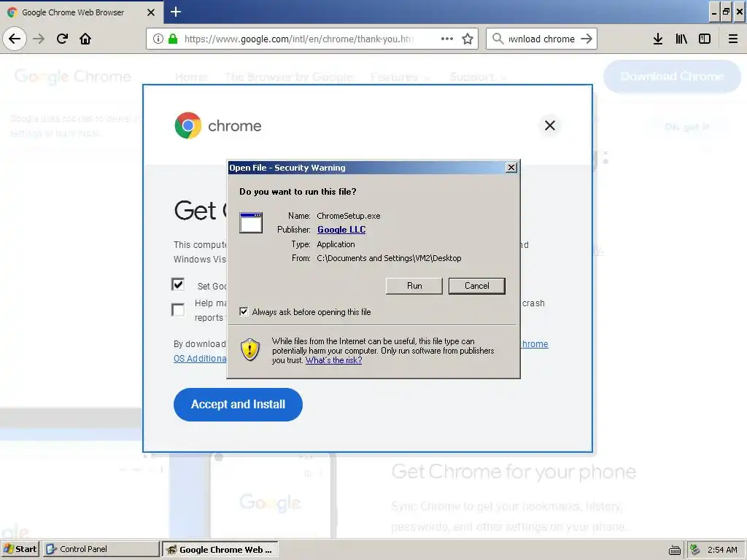The image size is (747, 560).
Task: Open the browser home page
Action: coord(85,39)
